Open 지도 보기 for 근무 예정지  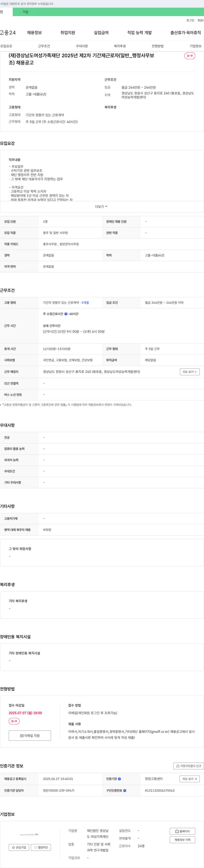tap(190, 372)
